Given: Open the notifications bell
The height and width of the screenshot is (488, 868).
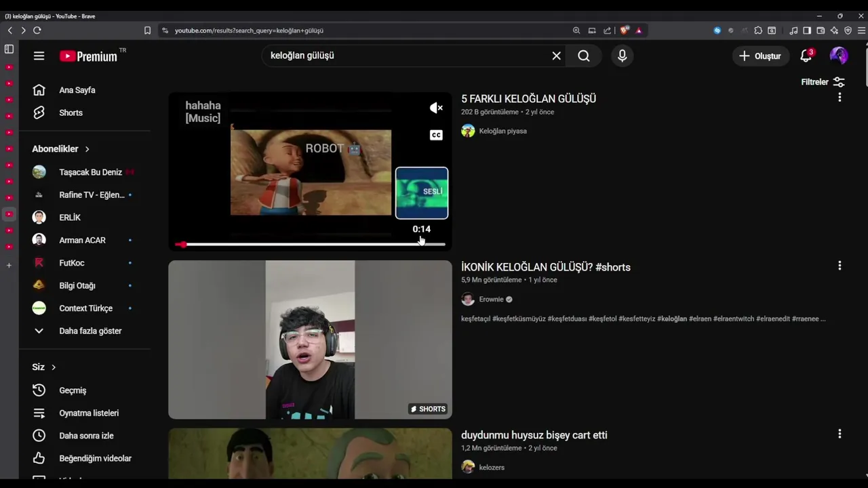Looking at the screenshot, I should click(806, 56).
